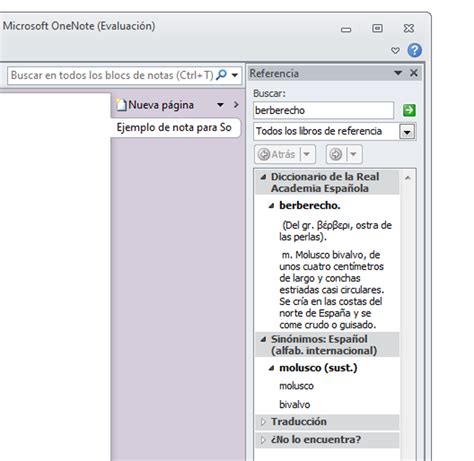Maximize the OneNote window
Image resolution: width=474 pixels, height=461 pixels.
click(377, 28)
